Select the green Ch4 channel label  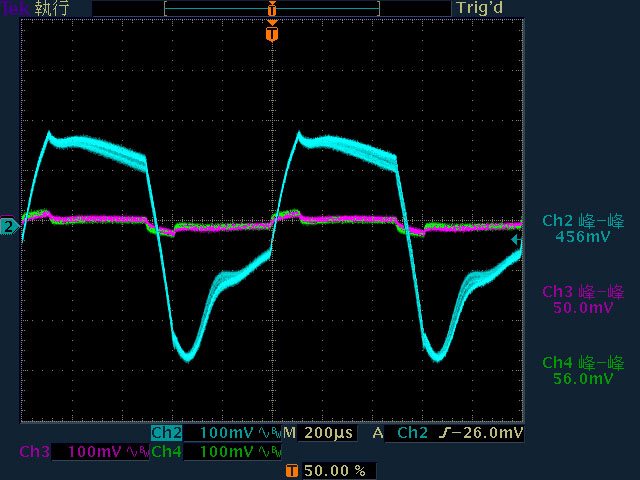coord(166,452)
